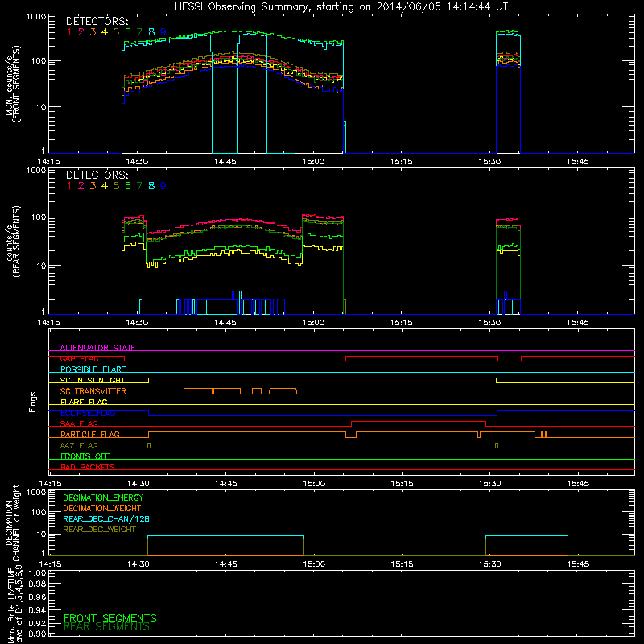Click the FRONTS_OFF flag label
Image resolution: width=644 pixels, height=644 pixels.
(x=85, y=456)
